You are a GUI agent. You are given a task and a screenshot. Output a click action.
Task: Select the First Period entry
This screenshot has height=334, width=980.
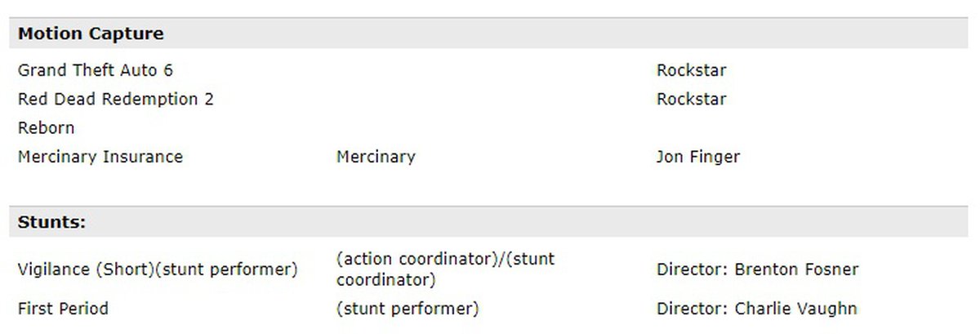(63, 309)
